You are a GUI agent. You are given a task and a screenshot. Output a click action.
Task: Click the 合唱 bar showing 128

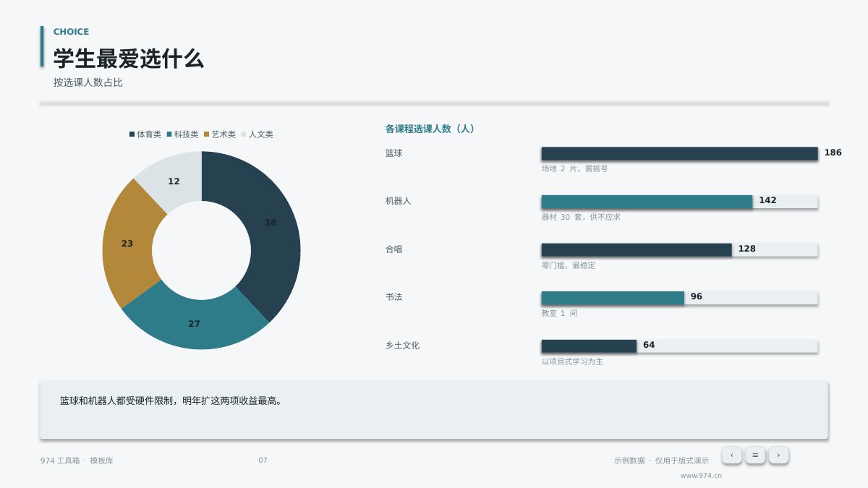(637, 249)
